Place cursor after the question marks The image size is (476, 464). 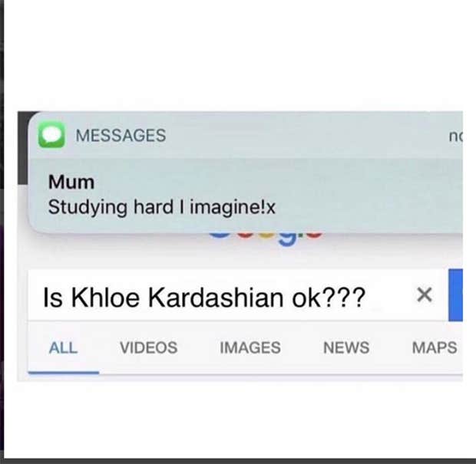pyautogui.click(x=366, y=298)
